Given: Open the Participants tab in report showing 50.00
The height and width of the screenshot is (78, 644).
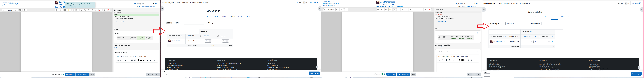Looking at the screenshot, I should tap(225, 16).
